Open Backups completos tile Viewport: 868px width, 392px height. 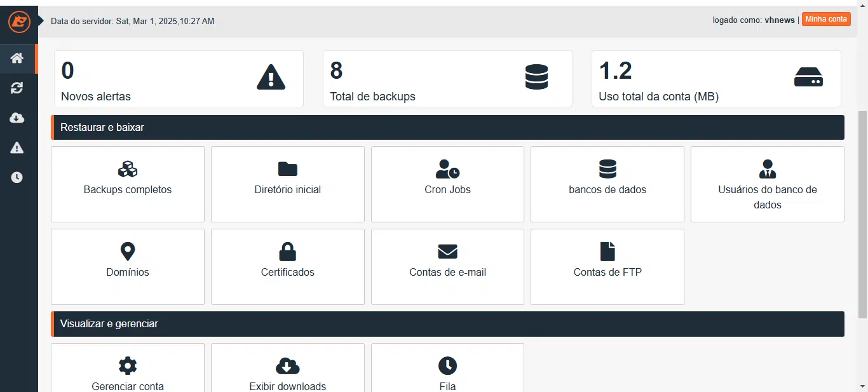(128, 184)
